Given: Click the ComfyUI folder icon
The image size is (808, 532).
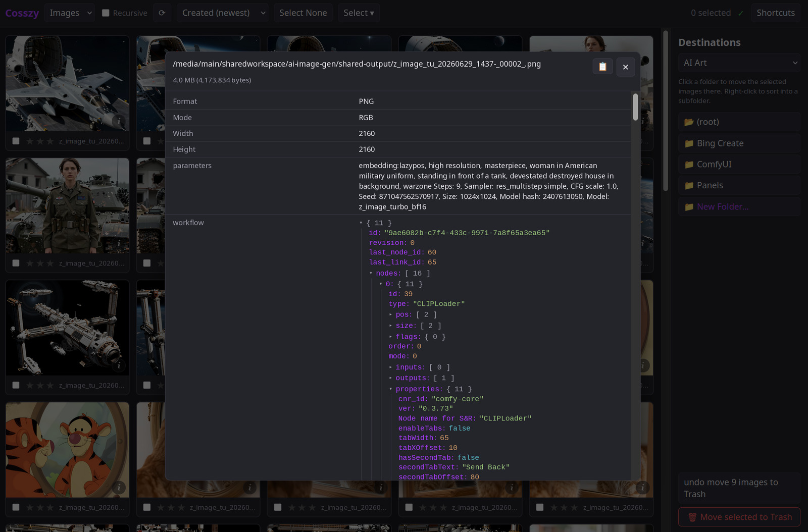Looking at the screenshot, I should pos(689,165).
